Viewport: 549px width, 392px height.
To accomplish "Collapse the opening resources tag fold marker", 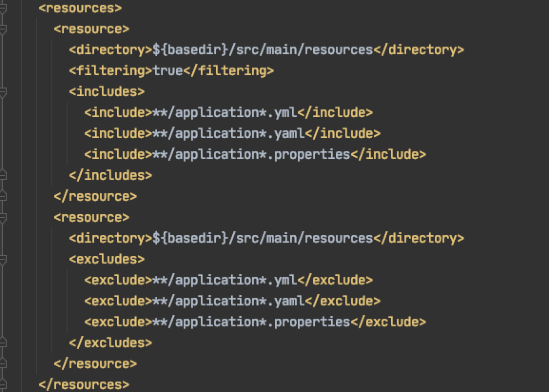I will pos(2,8).
